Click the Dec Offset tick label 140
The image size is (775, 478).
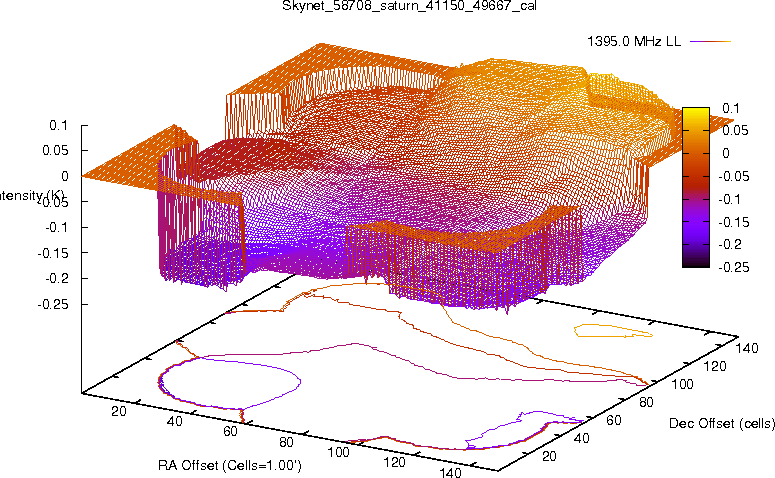tap(747, 348)
